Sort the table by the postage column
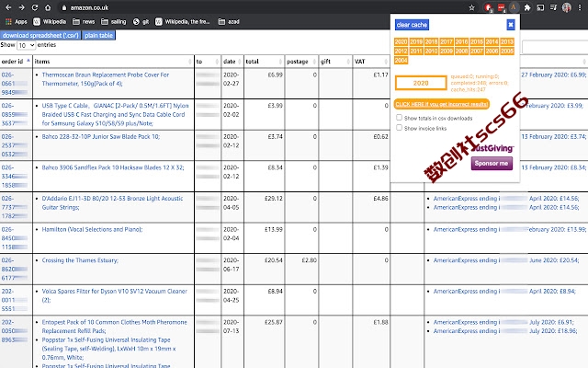 pos(301,62)
